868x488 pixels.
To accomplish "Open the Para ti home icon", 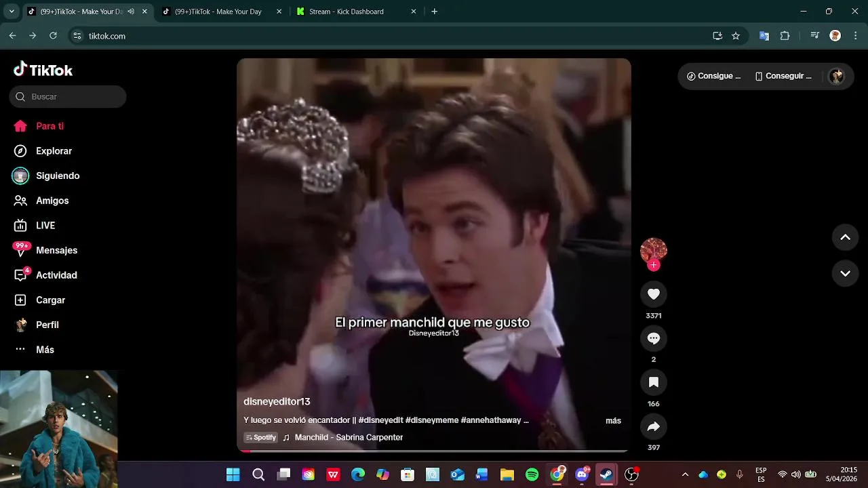I will [x=20, y=126].
